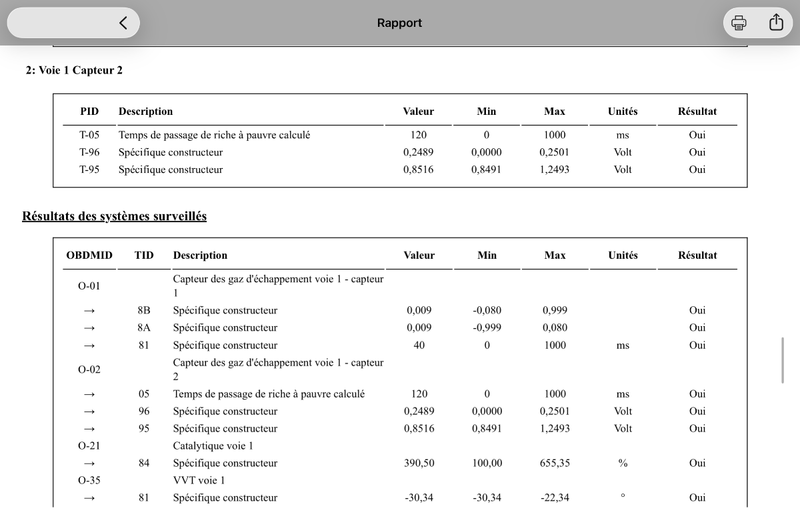Tap the back chevron button
The width and height of the screenshot is (800, 525).
pyautogui.click(x=123, y=22)
